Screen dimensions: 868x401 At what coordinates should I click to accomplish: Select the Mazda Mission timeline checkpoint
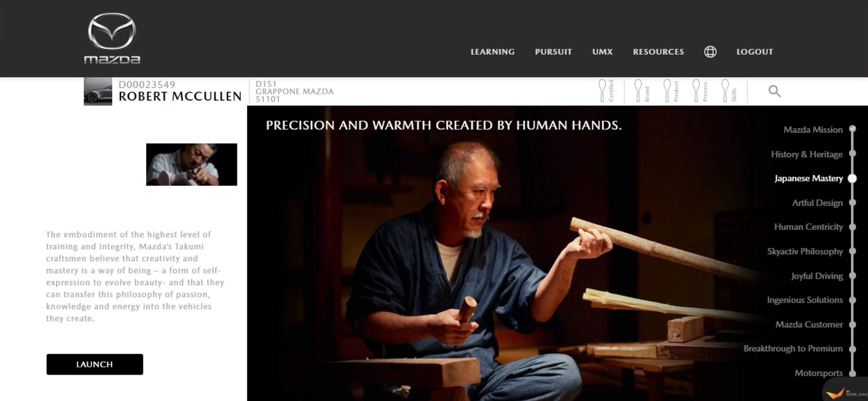pyautogui.click(x=852, y=129)
